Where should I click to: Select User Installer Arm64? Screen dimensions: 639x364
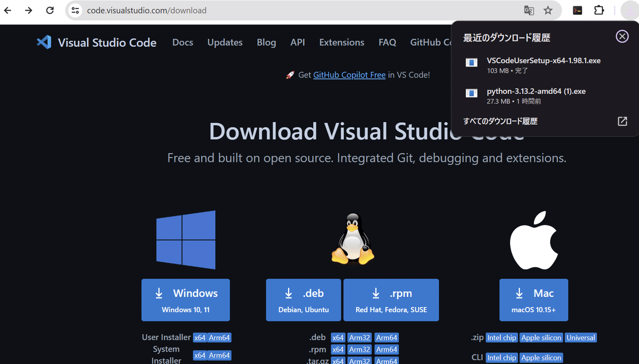point(219,337)
